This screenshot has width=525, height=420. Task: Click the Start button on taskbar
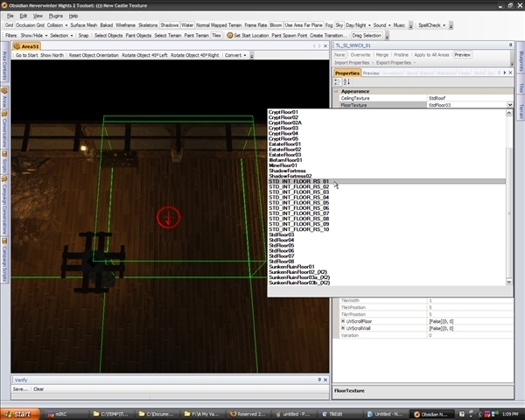click(18, 413)
